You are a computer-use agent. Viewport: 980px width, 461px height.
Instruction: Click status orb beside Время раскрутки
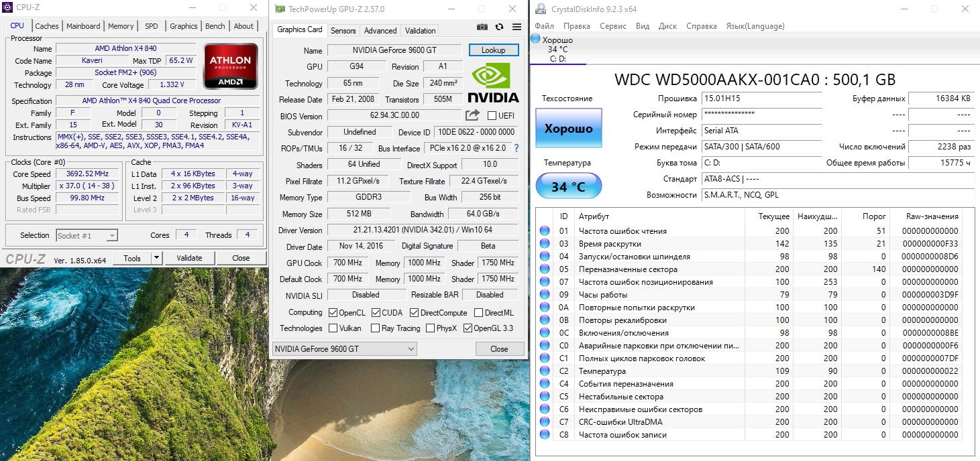545,244
